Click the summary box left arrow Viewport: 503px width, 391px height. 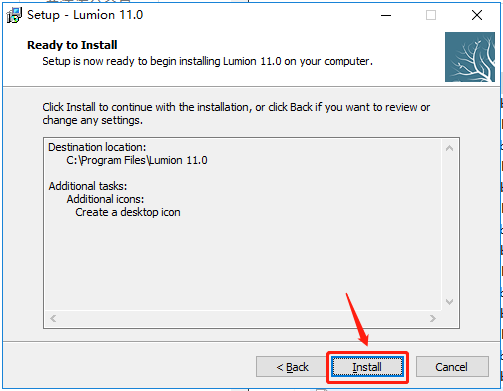(x=53, y=318)
